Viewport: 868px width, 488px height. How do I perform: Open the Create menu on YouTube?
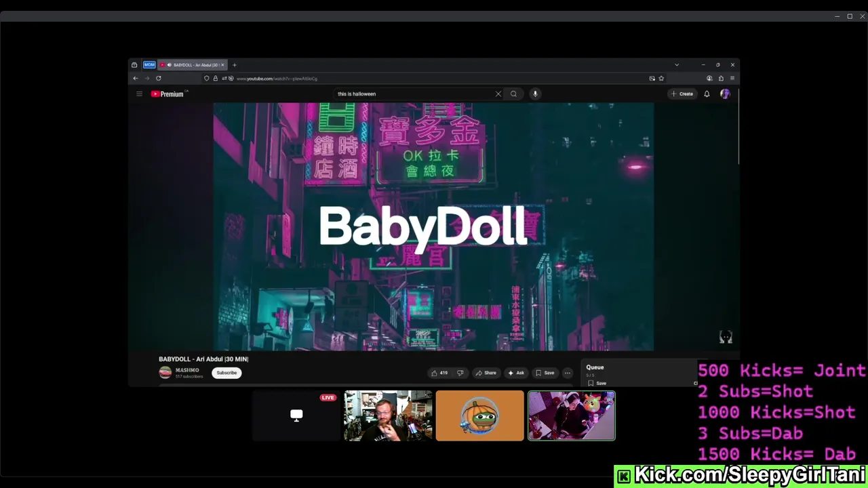coord(682,94)
